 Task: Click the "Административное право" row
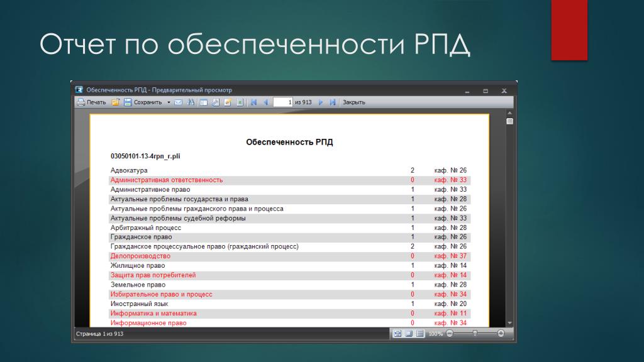289,190
